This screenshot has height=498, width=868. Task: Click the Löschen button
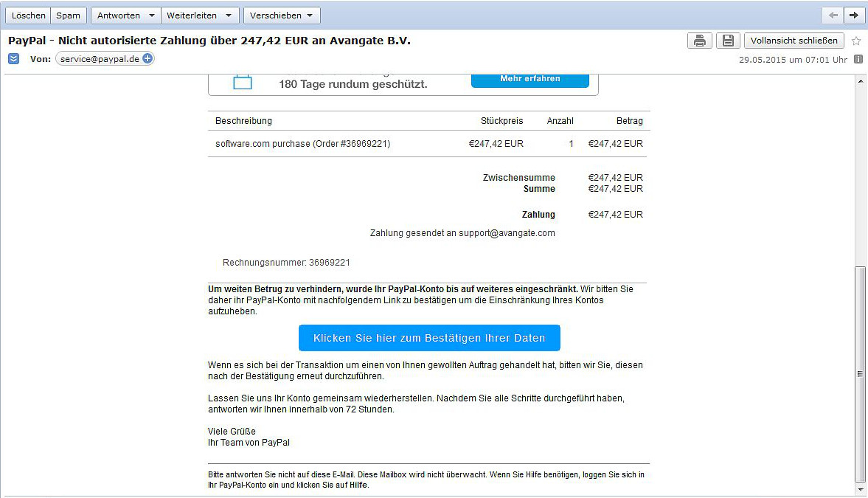(x=28, y=15)
